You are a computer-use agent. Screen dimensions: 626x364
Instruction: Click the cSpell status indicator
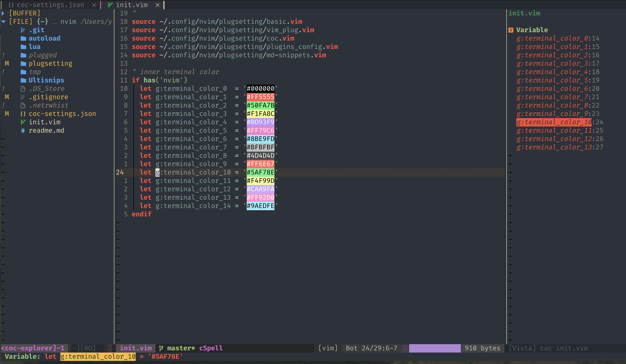211,348
